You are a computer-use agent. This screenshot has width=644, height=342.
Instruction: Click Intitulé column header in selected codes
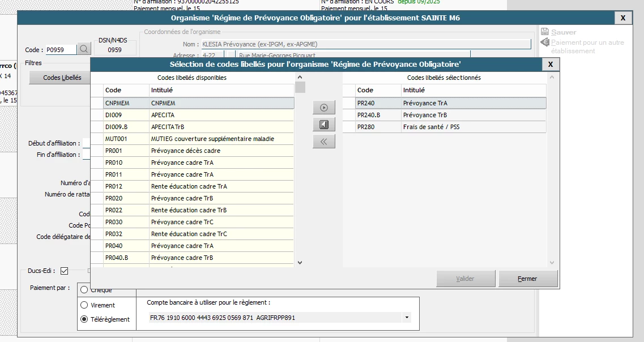(474, 91)
